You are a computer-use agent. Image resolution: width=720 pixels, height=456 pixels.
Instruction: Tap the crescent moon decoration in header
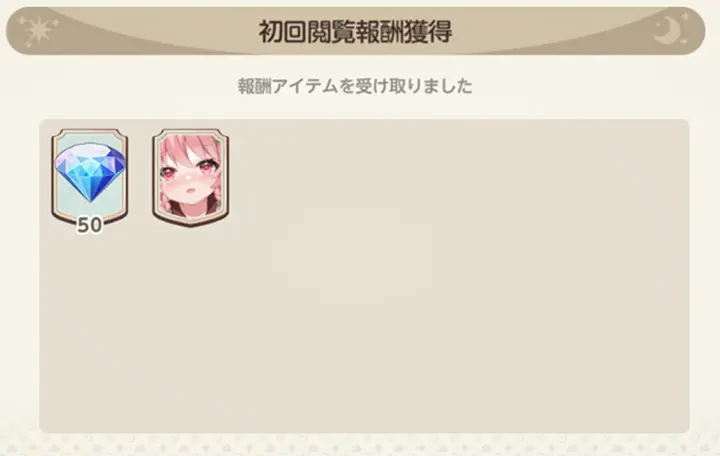(666, 30)
